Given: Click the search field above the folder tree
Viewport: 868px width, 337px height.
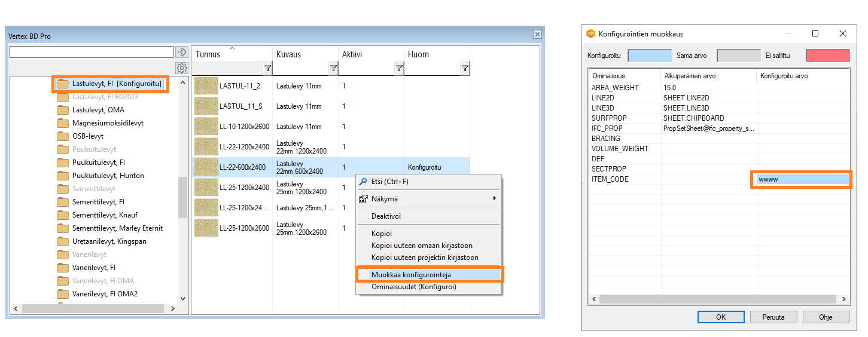Looking at the screenshot, I should (x=91, y=53).
